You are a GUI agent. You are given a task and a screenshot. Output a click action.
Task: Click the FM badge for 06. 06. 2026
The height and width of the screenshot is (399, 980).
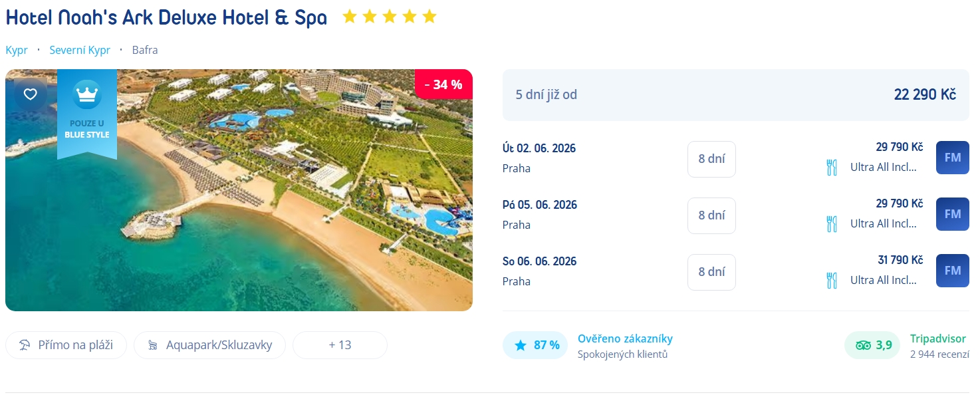click(952, 271)
